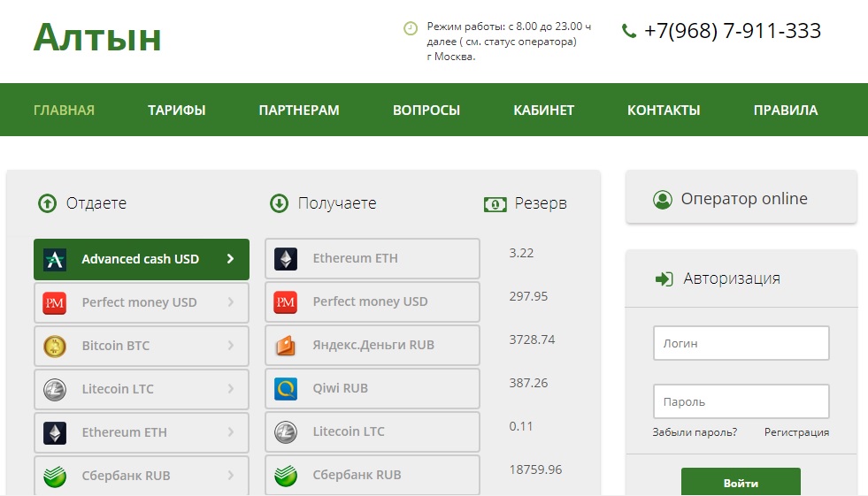Screen dimensions: 868x496
Task: Click the phone number +7(968) 7-911-333
Action: click(x=733, y=31)
